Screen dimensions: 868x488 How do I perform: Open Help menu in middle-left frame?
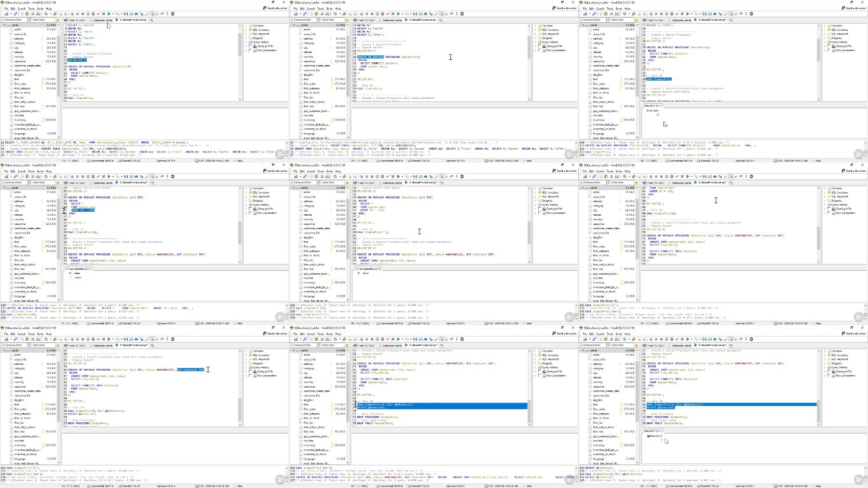point(48,171)
